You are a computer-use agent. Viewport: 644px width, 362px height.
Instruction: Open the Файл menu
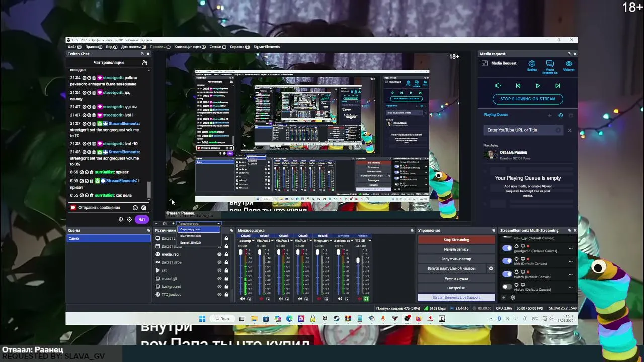tap(73, 47)
